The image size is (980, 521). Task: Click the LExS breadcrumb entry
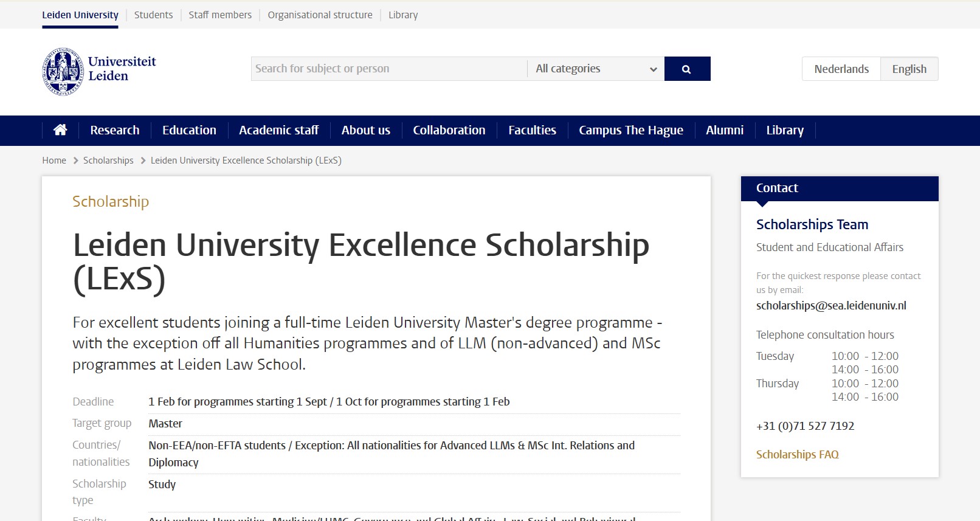(246, 160)
